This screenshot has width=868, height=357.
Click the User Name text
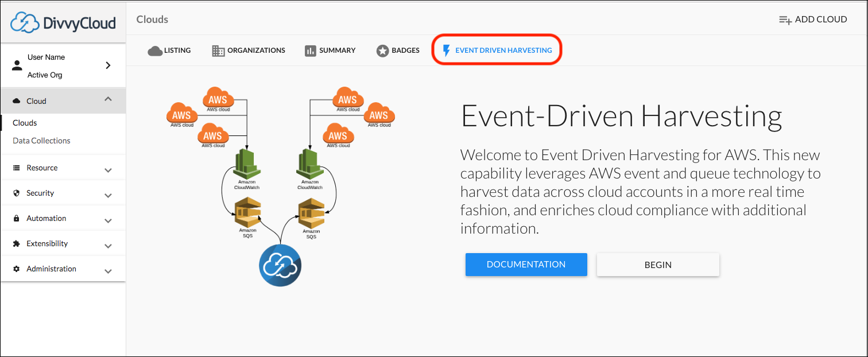[x=46, y=57]
